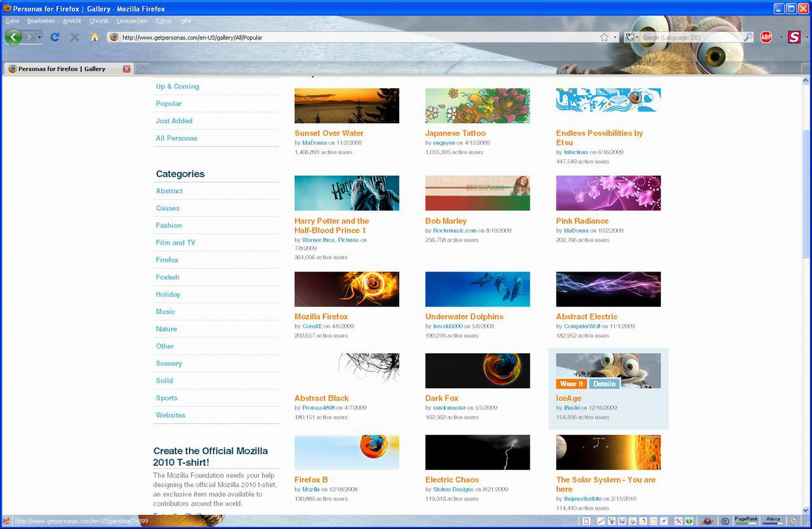Click into the Google search box
The image size is (812, 529).
coord(691,37)
